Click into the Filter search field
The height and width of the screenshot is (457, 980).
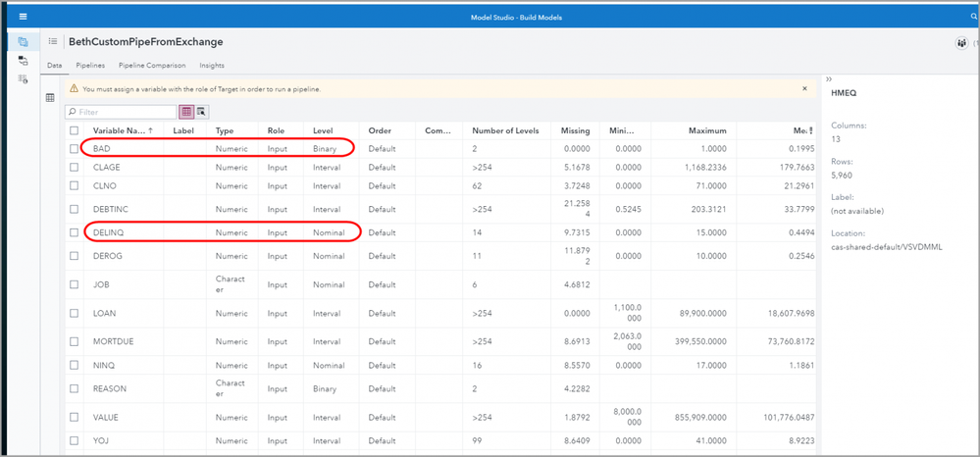pyautogui.click(x=123, y=112)
